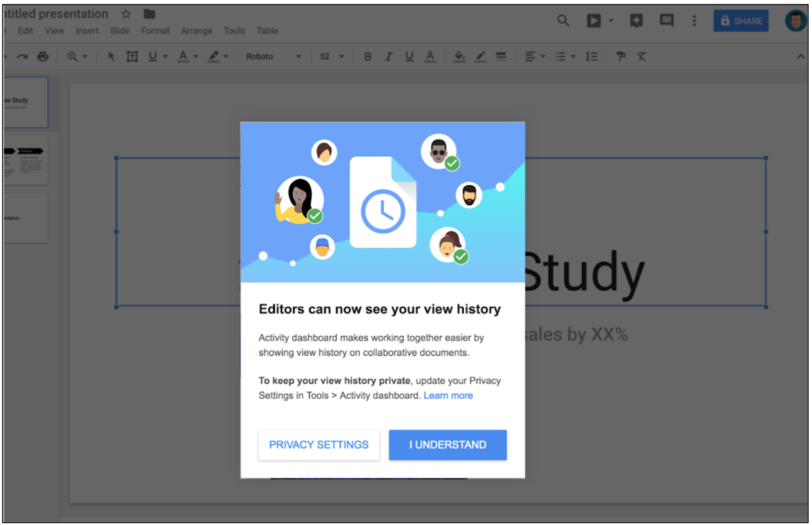Click the I UNDERSTAND button
This screenshot has width=812, height=525.
(x=448, y=445)
